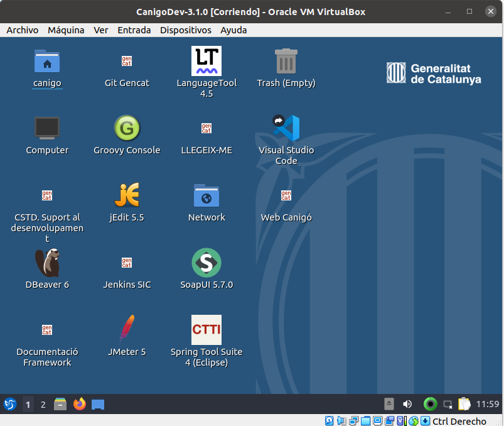Click VirtualBox display status icon
Viewport: 504px width, 426px height.
coord(378,420)
